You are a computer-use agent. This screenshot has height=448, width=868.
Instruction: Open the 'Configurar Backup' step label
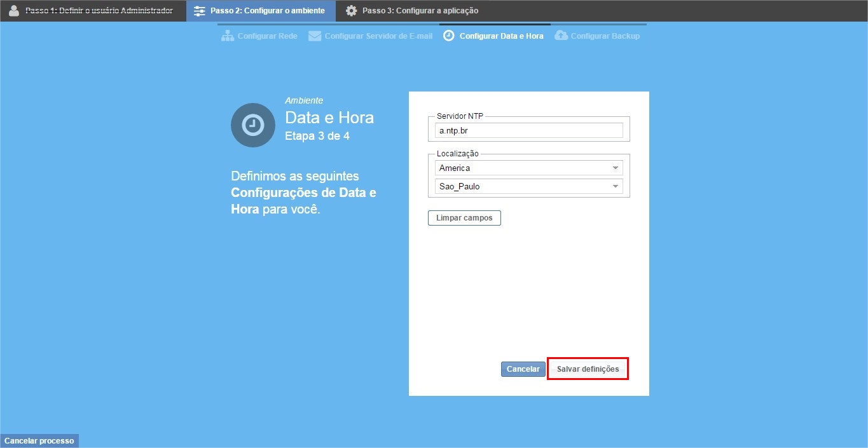(605, 36)
